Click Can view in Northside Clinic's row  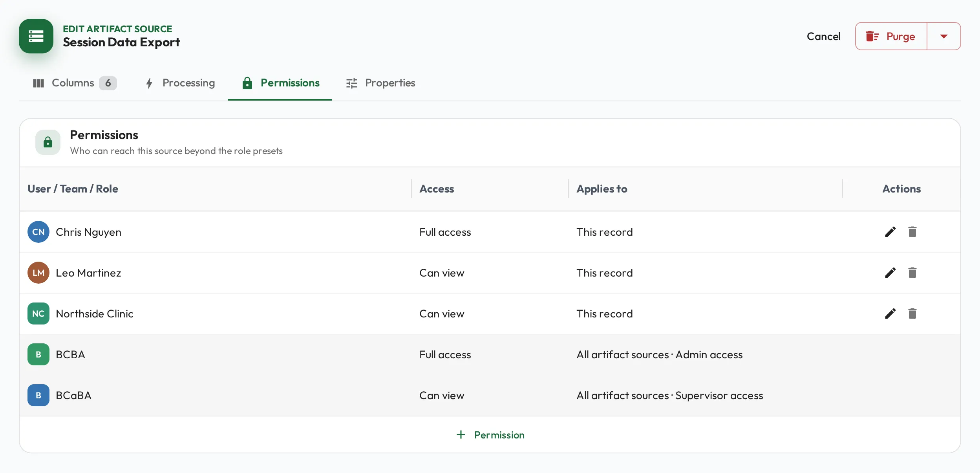[x=442, y=314]
